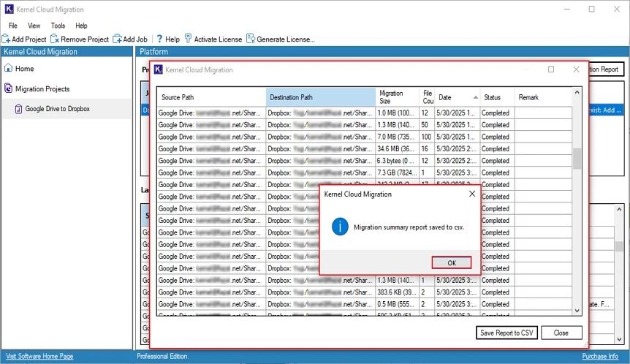Click the File Count column header
The image size is (630, 364).
pos(427,97)
